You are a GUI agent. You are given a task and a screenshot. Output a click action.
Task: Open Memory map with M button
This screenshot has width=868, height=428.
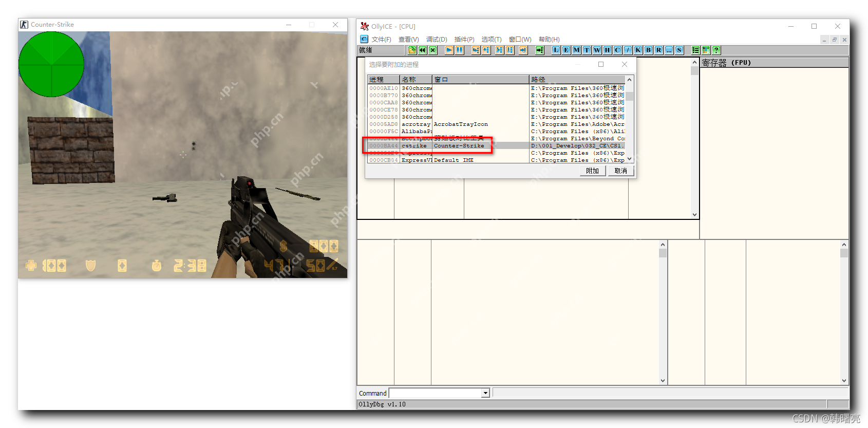(576, 50)
